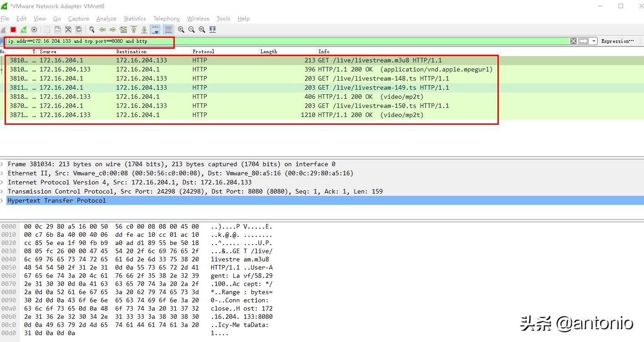This screenshot has height=342, width=644.
Task: Find a packet with magnifier icon
Action: click(x=92, y=30)
